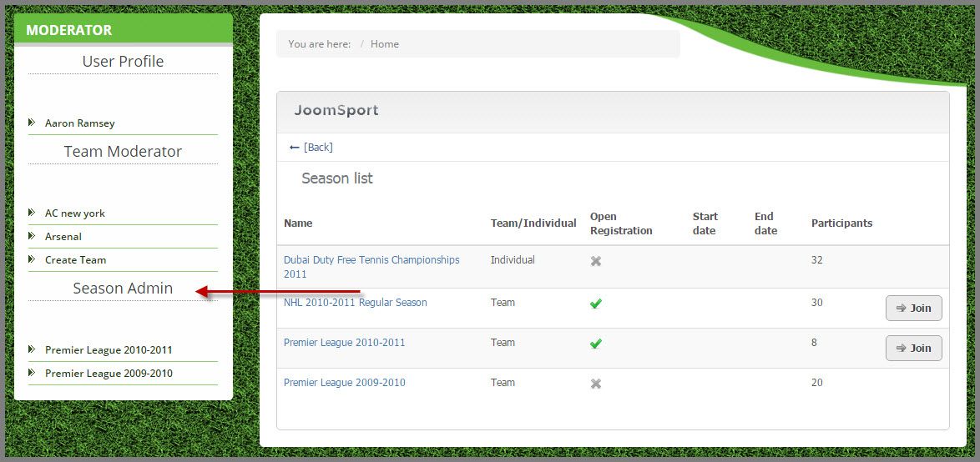Click the arrow icon beside AC new york

[31, 213]
